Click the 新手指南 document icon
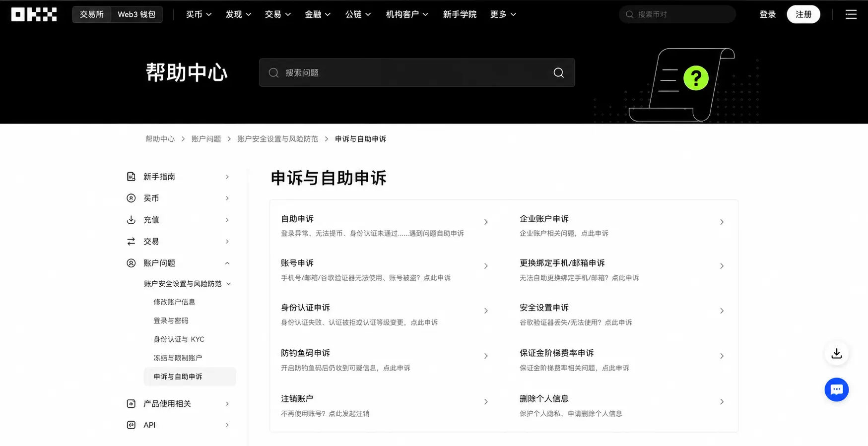The width and height of the screenshot is (868, 446). (x=131, y=177)
